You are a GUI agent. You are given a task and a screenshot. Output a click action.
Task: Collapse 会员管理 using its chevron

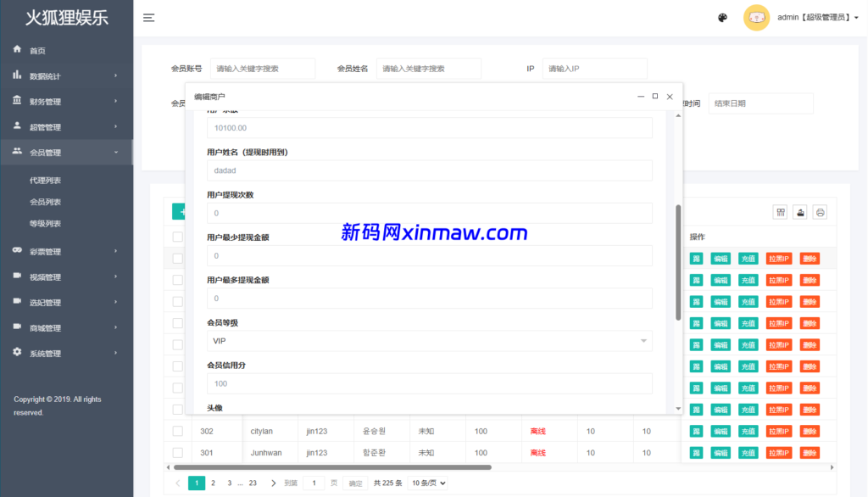click(115, 153)
